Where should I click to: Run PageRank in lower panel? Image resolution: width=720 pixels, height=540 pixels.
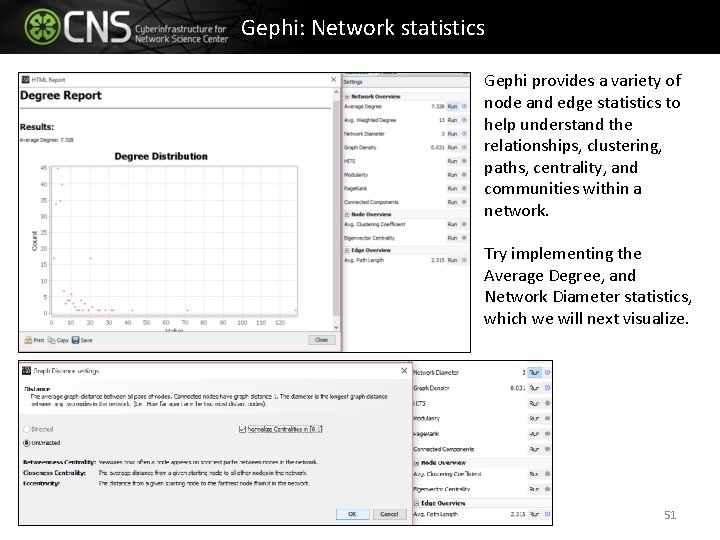point(534,433)
